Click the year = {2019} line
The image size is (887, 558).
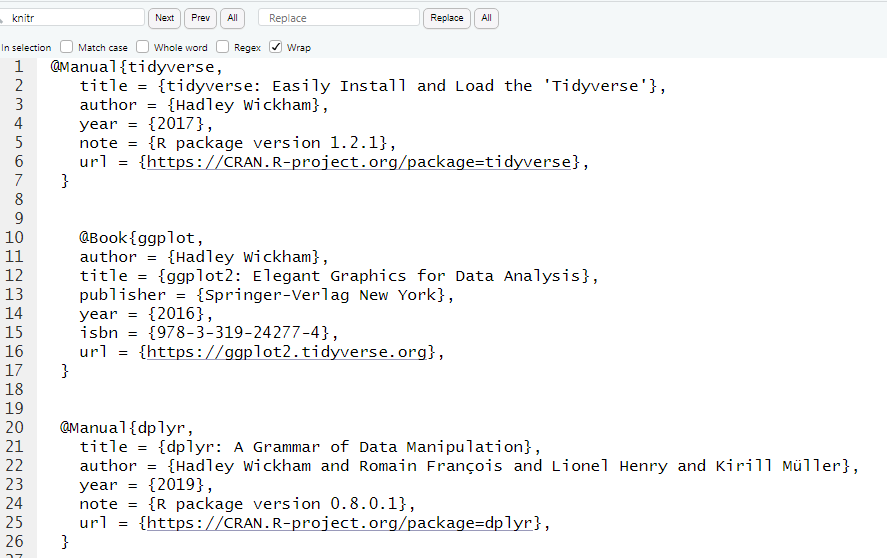tap(146, 485)
